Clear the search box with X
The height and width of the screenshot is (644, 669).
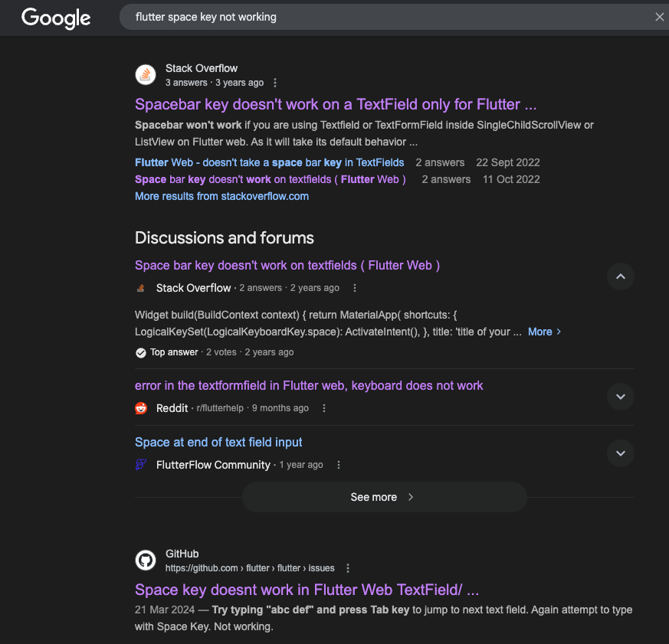coord(659,17)
